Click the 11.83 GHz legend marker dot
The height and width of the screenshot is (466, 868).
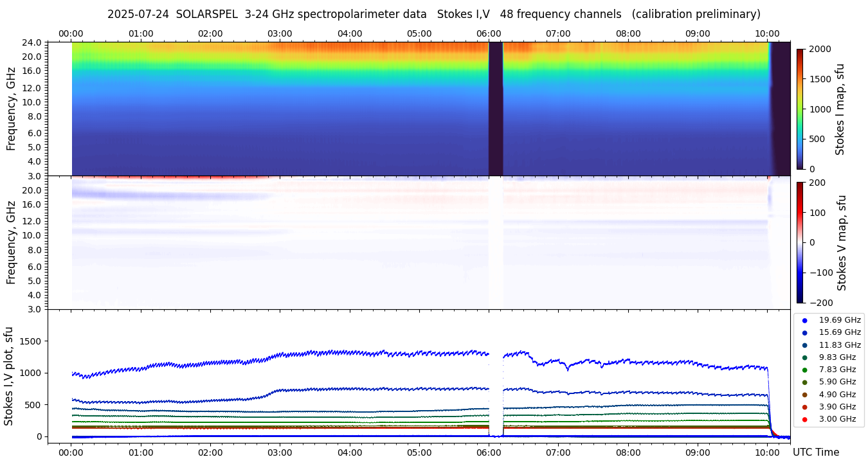804,345
